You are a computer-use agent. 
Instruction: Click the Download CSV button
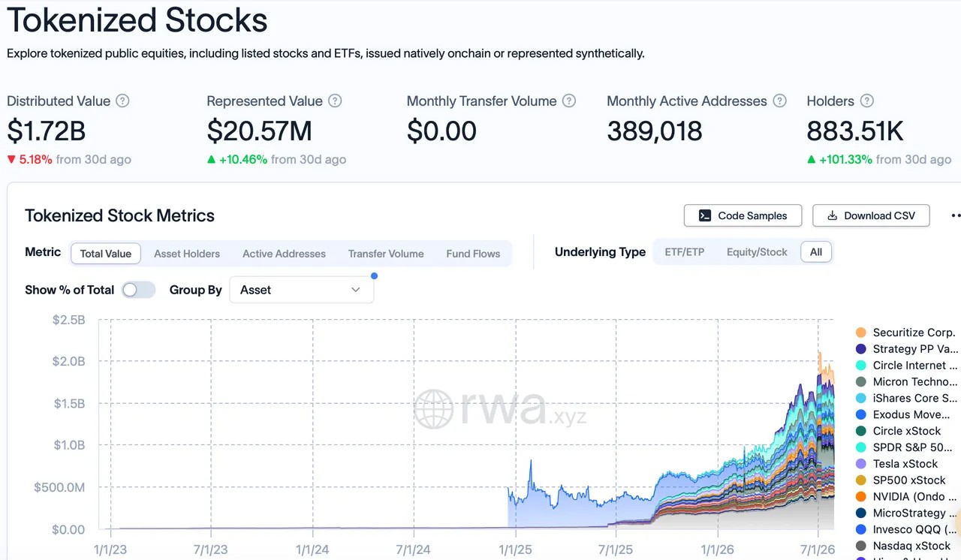(871, 215)
